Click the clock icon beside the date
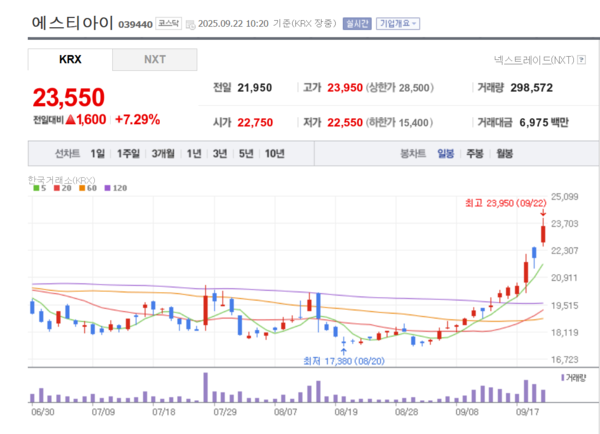Image resolution: width=600 pixels, height=434 pixels. pos(190,25)
